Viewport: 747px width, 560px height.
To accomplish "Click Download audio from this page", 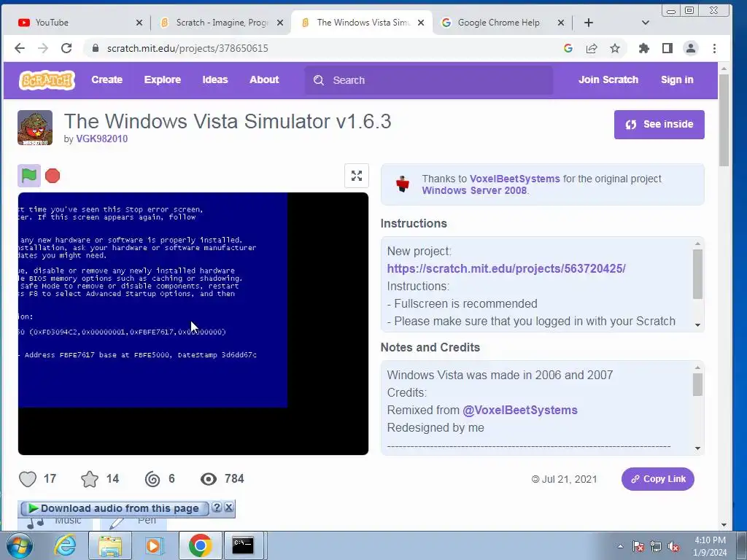I will 114,508.
